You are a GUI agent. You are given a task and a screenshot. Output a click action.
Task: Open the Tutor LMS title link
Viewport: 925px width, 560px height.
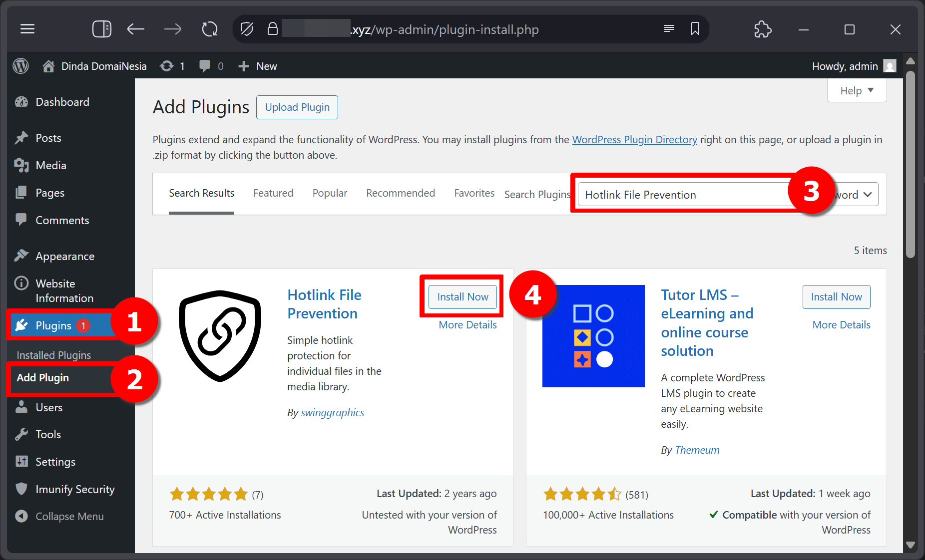(707, 323)
